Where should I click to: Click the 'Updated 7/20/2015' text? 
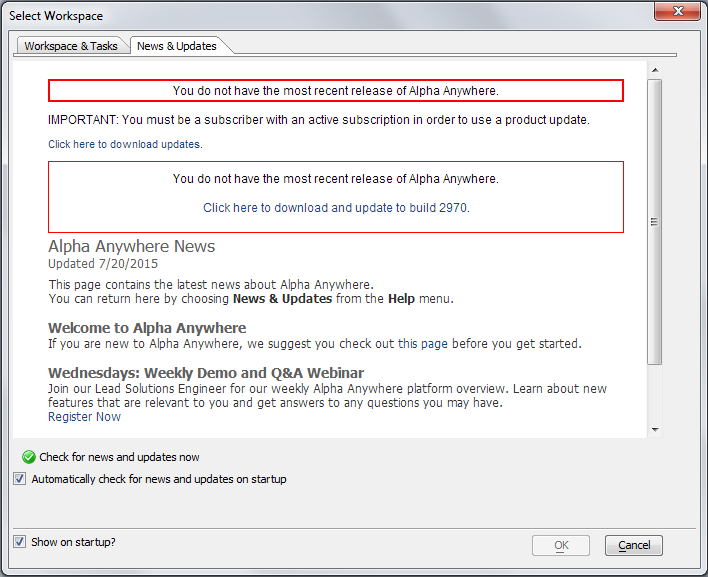click(103, 264)
